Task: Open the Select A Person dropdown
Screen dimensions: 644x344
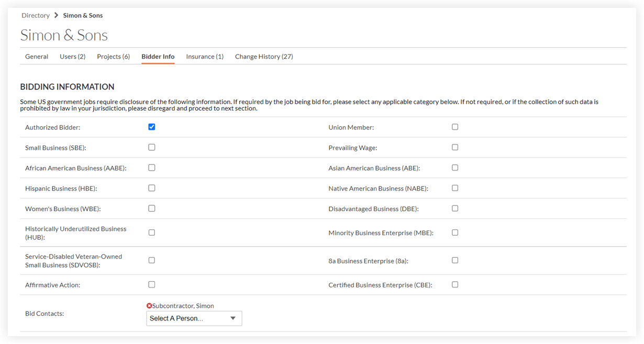Action: [x=194, y=318]
